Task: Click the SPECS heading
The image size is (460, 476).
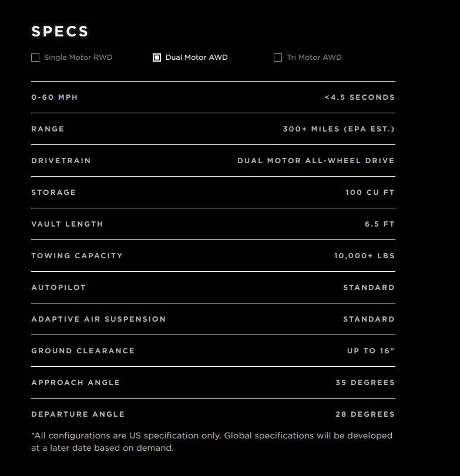Action: coord(60,32)
